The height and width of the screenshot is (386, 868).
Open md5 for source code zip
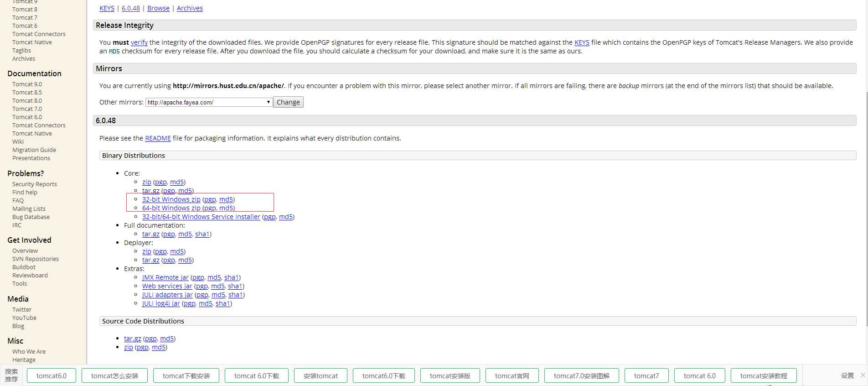[158, 347]
